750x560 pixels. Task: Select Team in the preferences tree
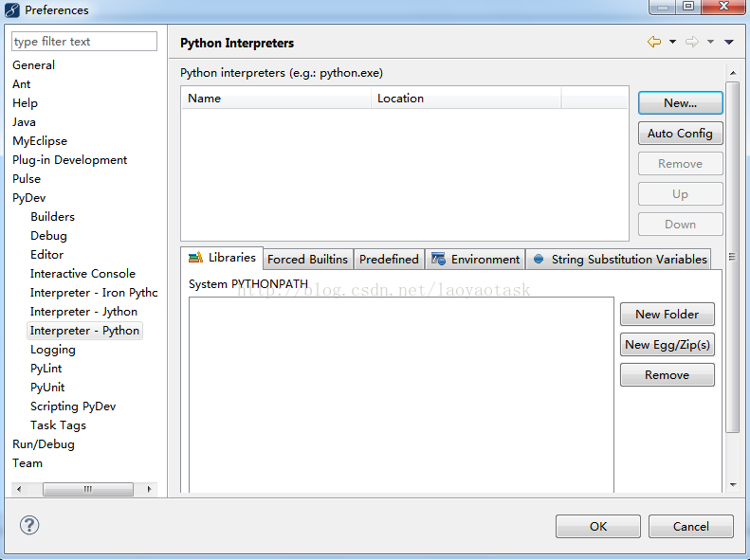pyautogui.click(x=27, y=463)
